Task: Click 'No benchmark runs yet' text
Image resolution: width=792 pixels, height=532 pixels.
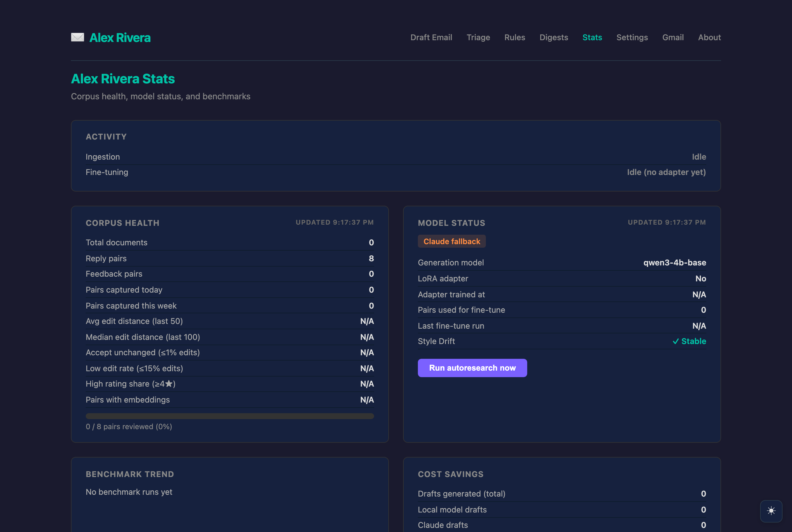Action: tap(129, 492)
